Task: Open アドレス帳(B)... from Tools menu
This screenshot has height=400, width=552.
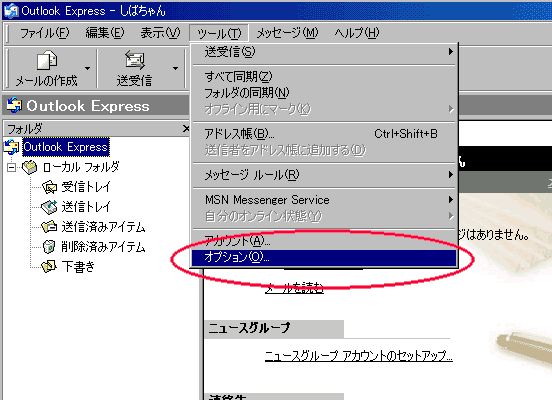Action: click(324, 134)
